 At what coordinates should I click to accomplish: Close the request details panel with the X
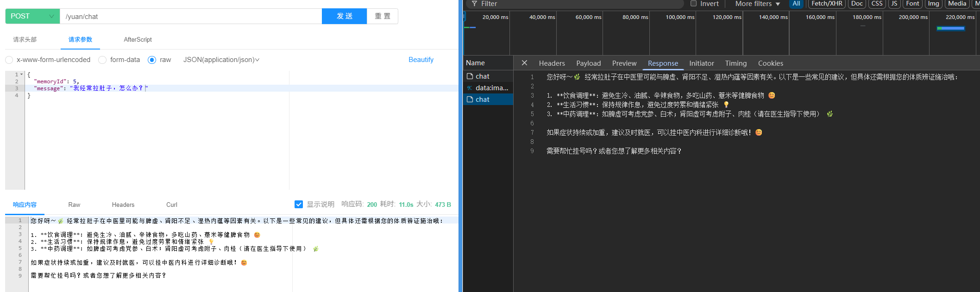click(x=524, y=63)
